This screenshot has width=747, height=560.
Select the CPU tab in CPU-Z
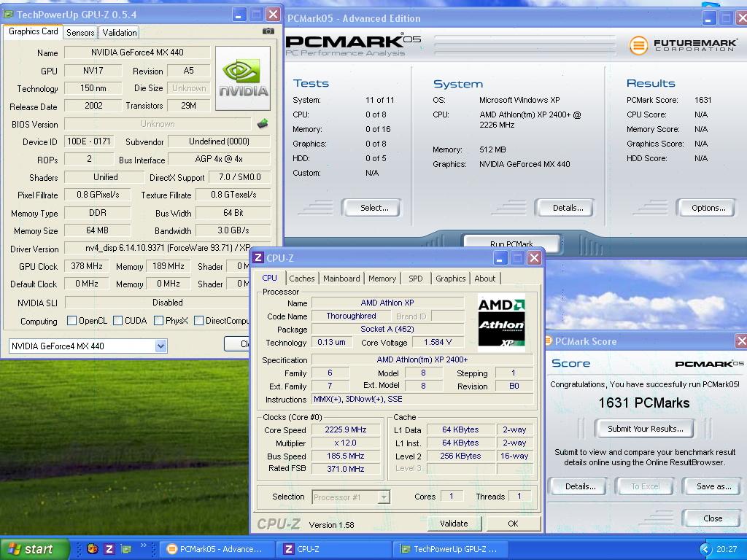(269, 278)
